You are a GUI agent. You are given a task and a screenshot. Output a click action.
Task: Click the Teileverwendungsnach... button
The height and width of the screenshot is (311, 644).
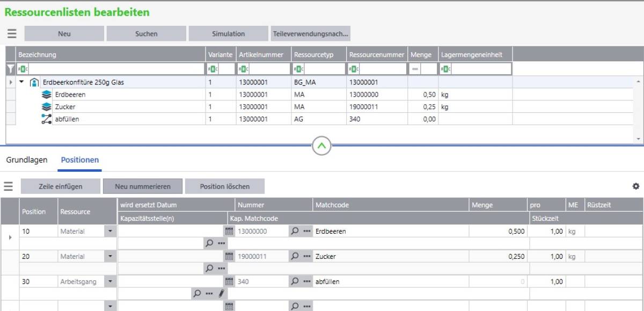[x=311, y=33]
